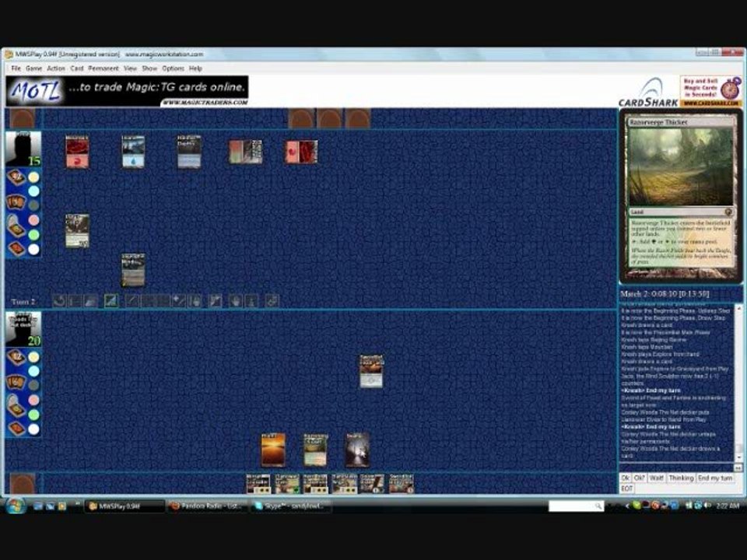
Task: Click opponent's yellow mana pool circle
Action: 33,177
